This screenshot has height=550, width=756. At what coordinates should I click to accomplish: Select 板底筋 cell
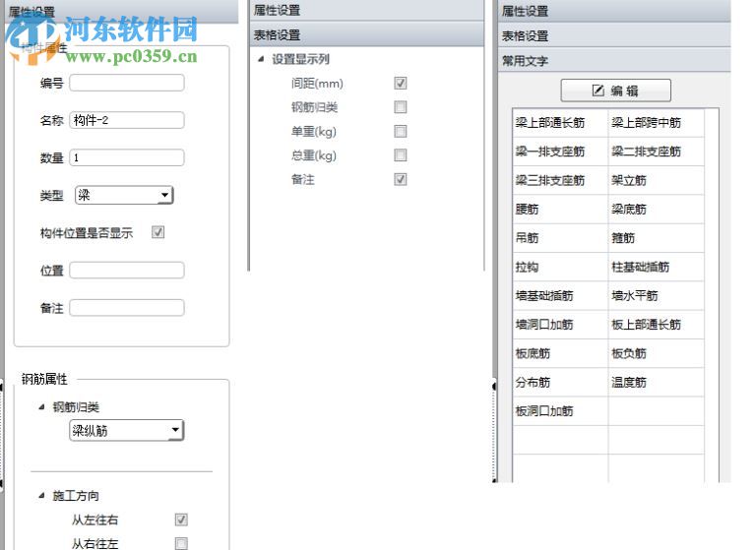tap(560, 354)
